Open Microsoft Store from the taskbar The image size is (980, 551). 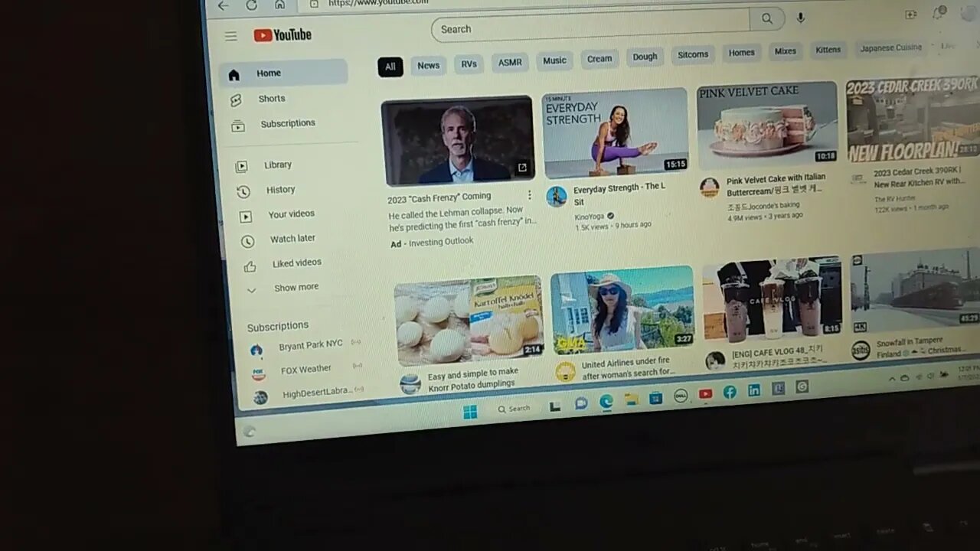[x=655, y=397]
